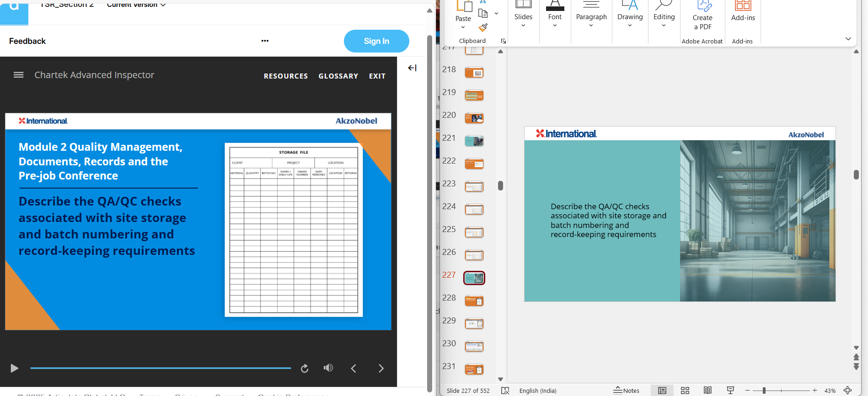Click the 43% zoom level
Screen dimensions: 868x396
click(830, 391)
